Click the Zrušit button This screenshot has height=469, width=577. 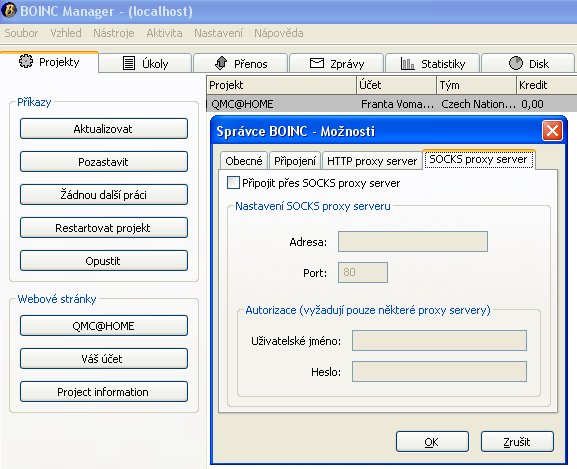click(517, 441)
